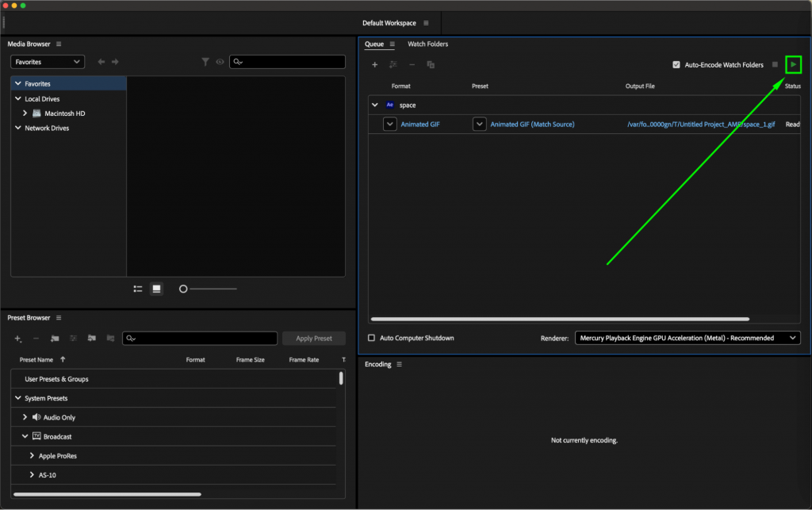Disable Auto-Encode Watch Folders
The image size is (812, 510).
(x=677, y=64)
